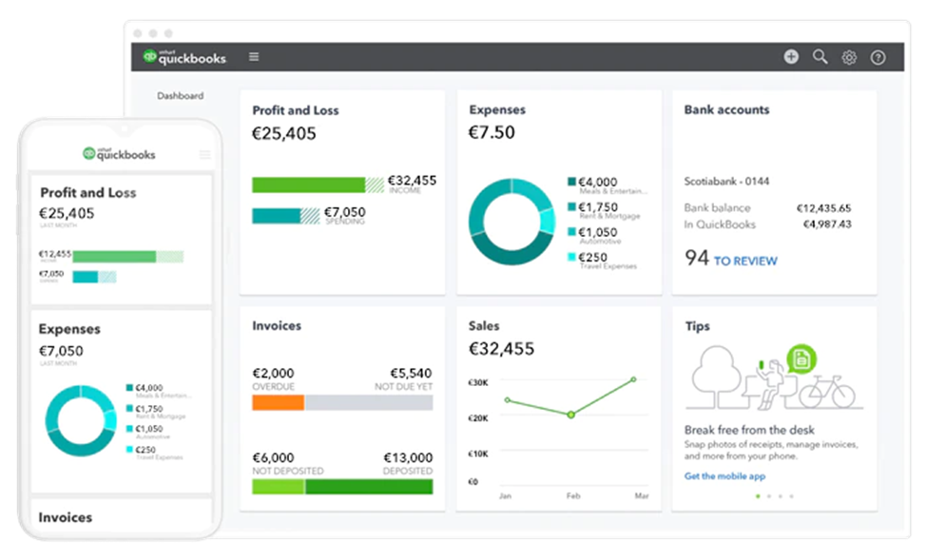This screenshot has height=560, width=927.
Task: Click the Profit and Loss card title
Action: (296, 110)
